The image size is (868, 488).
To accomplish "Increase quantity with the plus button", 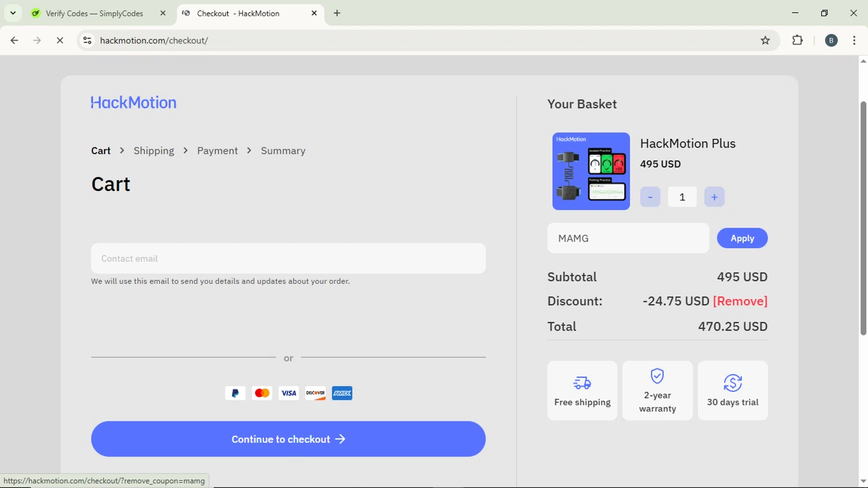I will [714, 197].
